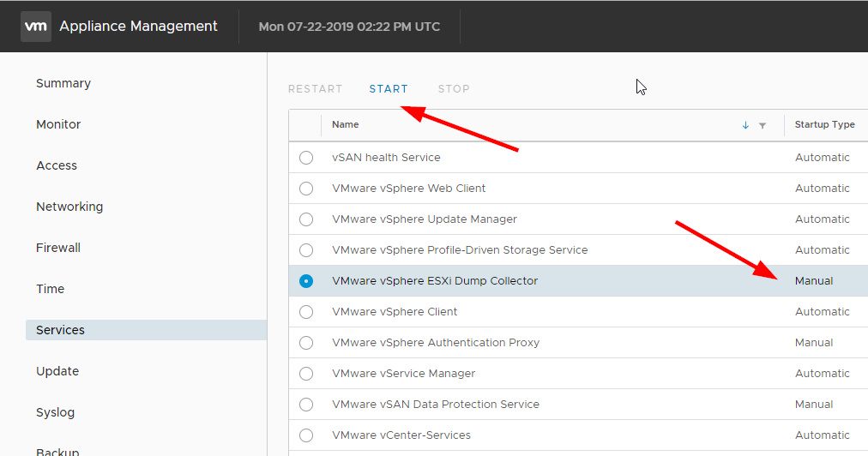This screenshot has height=456, width=868.
Task: Click the VMware vCenter-Services name
Action: 401,435
